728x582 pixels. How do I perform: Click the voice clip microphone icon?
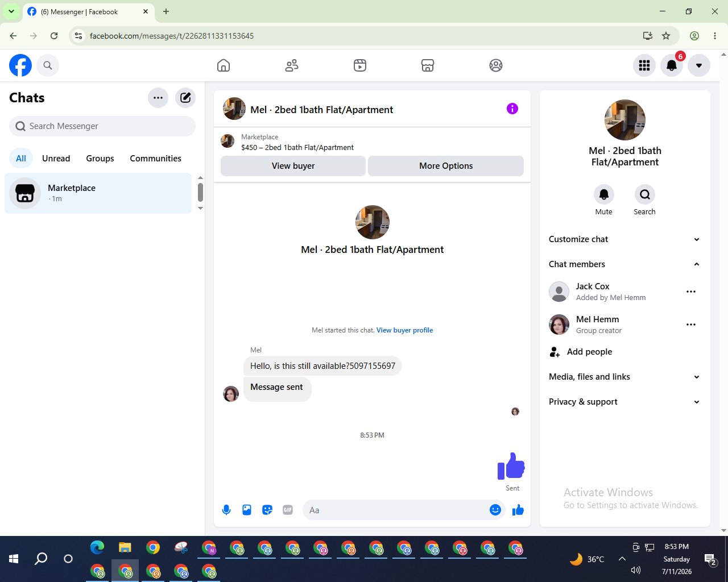point(226,510)
